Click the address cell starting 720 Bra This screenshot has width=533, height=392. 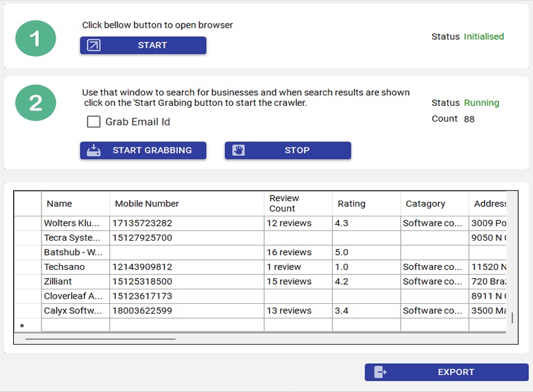coord(488,282)
